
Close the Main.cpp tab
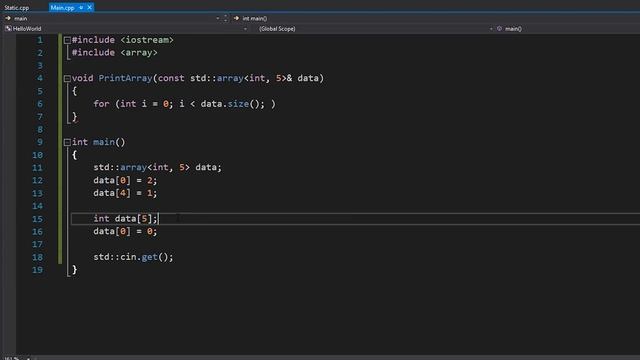[89, 7]
